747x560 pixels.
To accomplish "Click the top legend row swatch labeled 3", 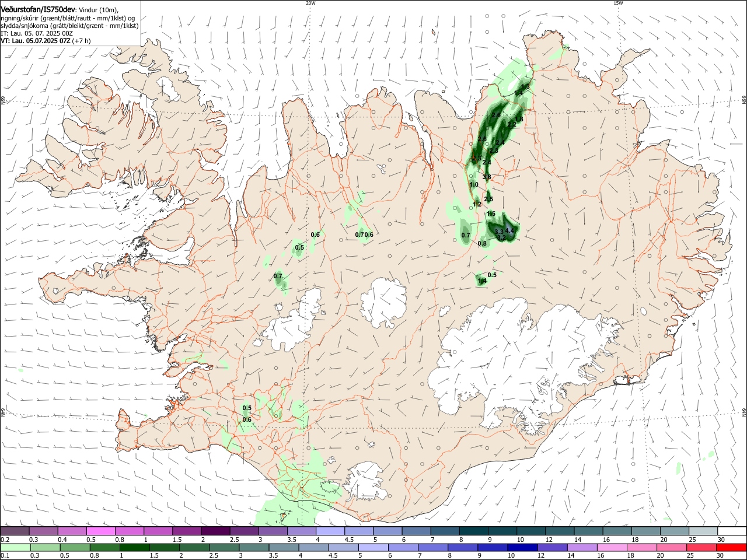I will pyautogui.click(x=273, y=531).
